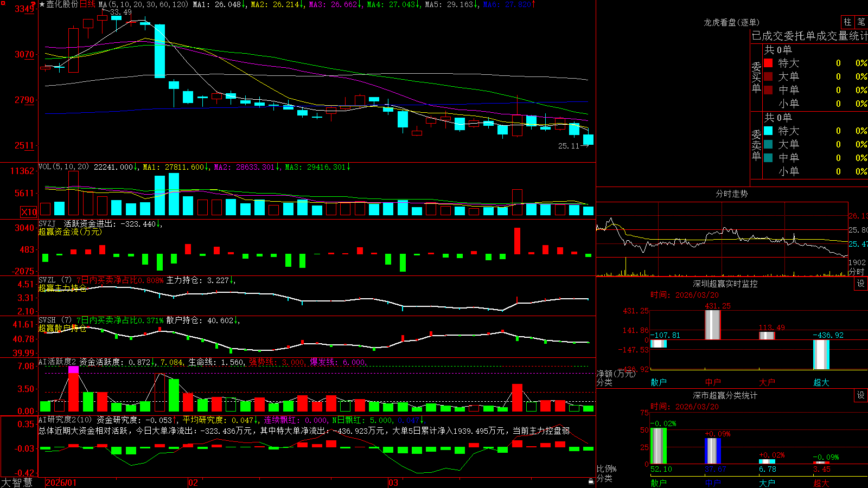
Task: Select the 龙虎看盘(逐单) panel title
Action: [732, 22]
